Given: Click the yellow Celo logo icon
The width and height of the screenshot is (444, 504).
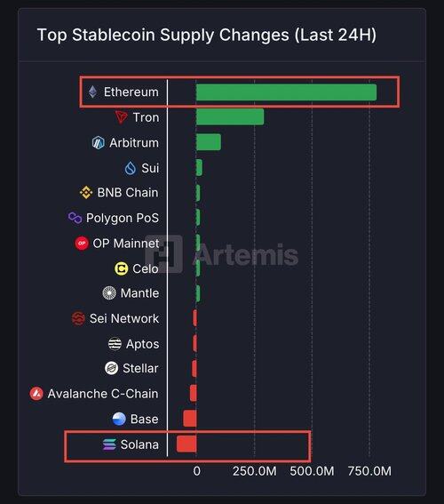Looking at the screenshot, I should coord(122,268).
